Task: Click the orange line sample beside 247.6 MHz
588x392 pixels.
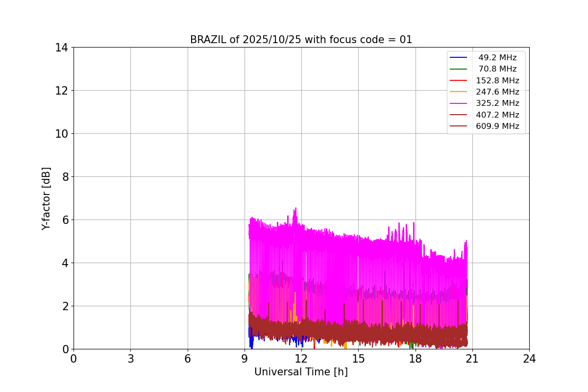Action: 459,92
